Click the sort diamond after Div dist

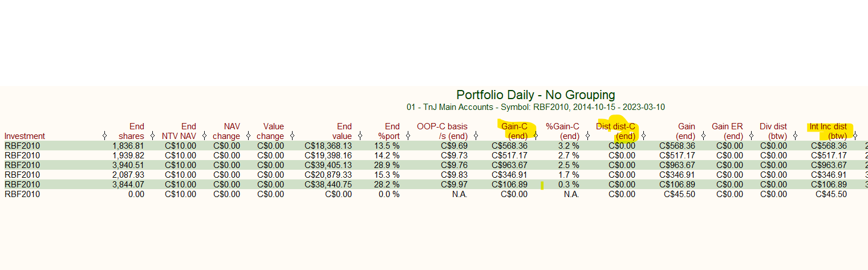pos(795,136)
